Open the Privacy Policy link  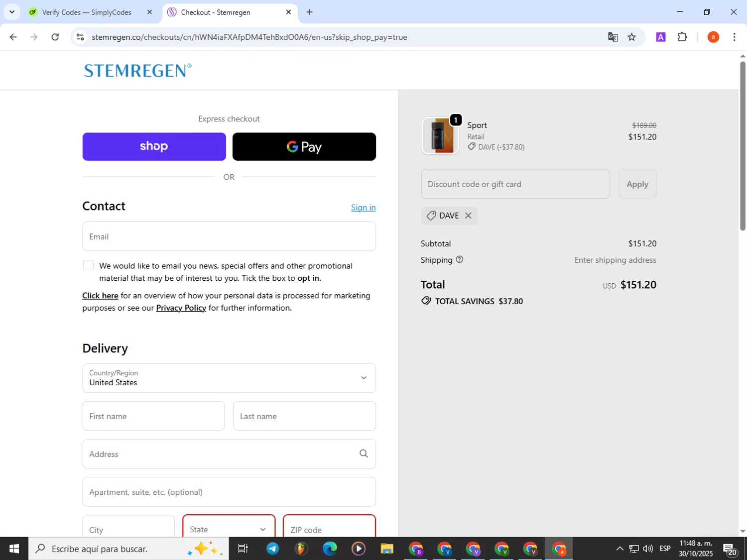pyautogui.click(x=181, y=308)
